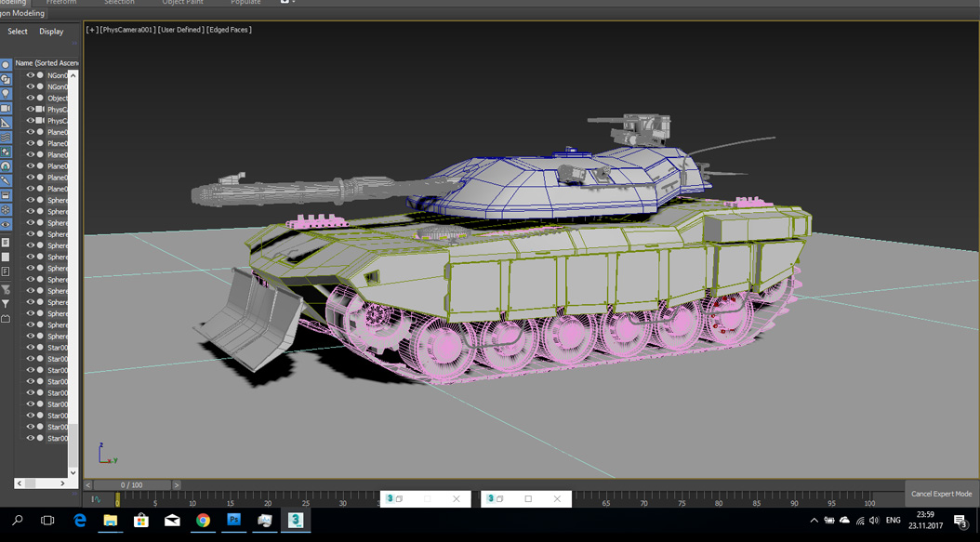Switch to the Populate ribbon tab
Screen dimensions: 980x542
click(245, 2)
